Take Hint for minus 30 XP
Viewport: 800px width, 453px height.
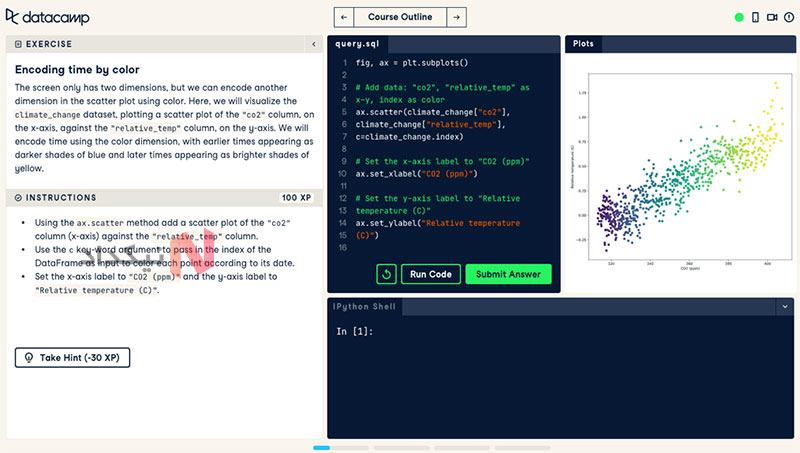[x=72, y=358]
